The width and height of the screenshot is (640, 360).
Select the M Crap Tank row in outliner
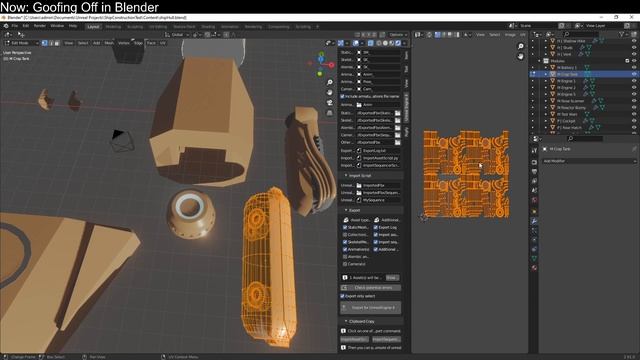click(584, 74)
